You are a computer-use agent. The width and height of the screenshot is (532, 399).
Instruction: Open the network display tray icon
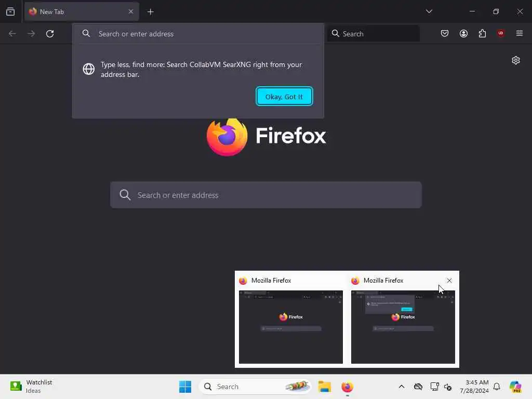tap(434, 387)
